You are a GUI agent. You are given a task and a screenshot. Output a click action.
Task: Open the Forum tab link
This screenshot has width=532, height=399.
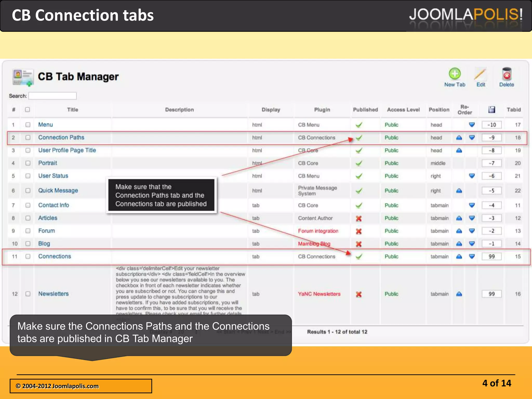(x=46, y=230)
